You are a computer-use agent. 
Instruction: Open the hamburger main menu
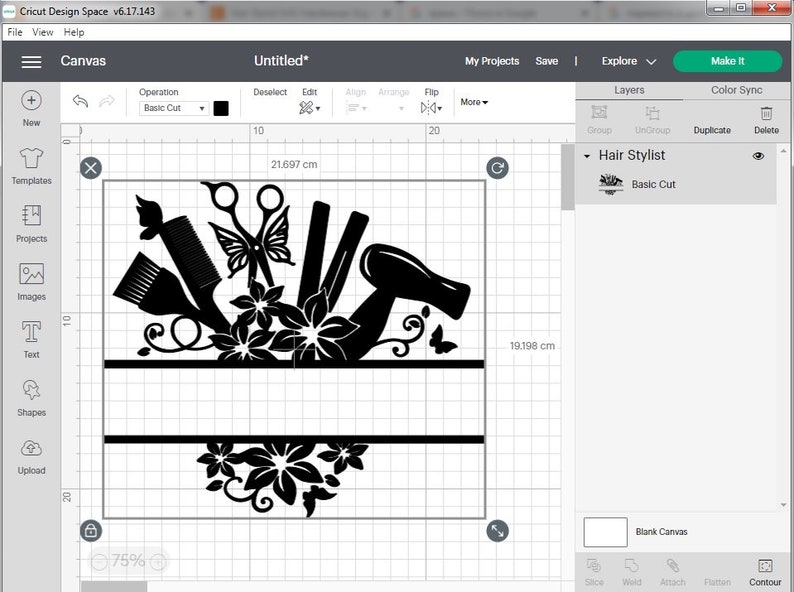coord(31,62)
